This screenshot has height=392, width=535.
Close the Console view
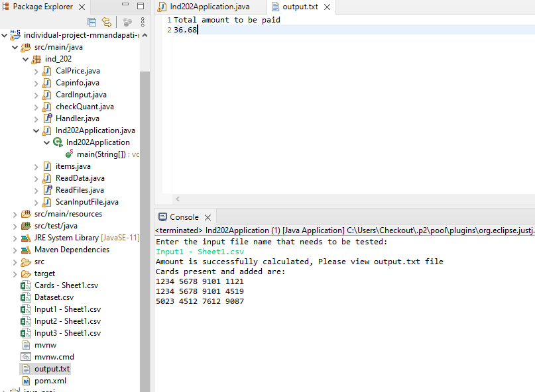208,217
